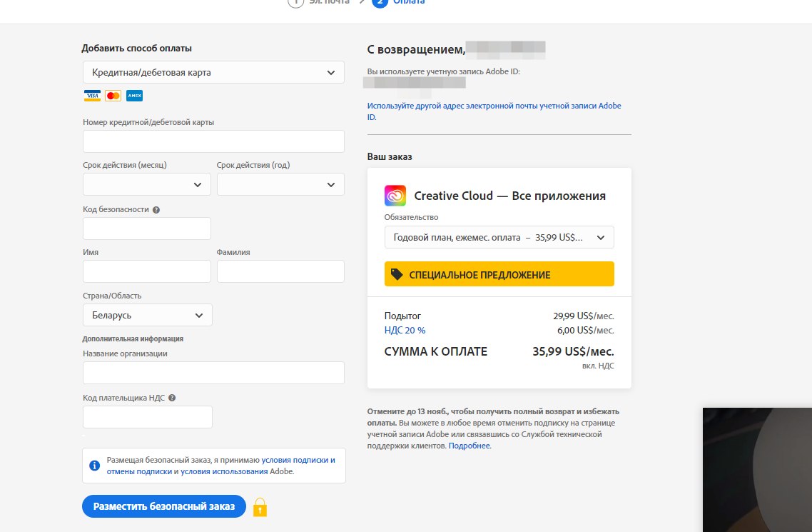Click the webcam video thumbnail
Screen dimensions: 812x532
757,470
